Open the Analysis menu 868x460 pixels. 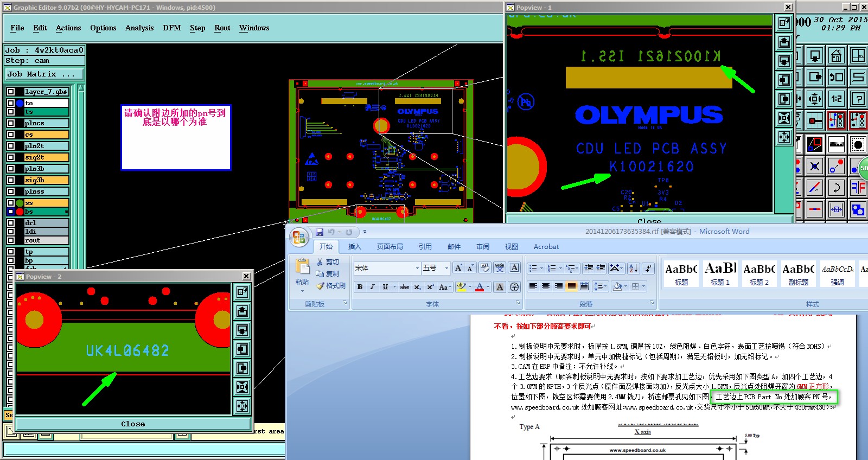coord(139,28)
